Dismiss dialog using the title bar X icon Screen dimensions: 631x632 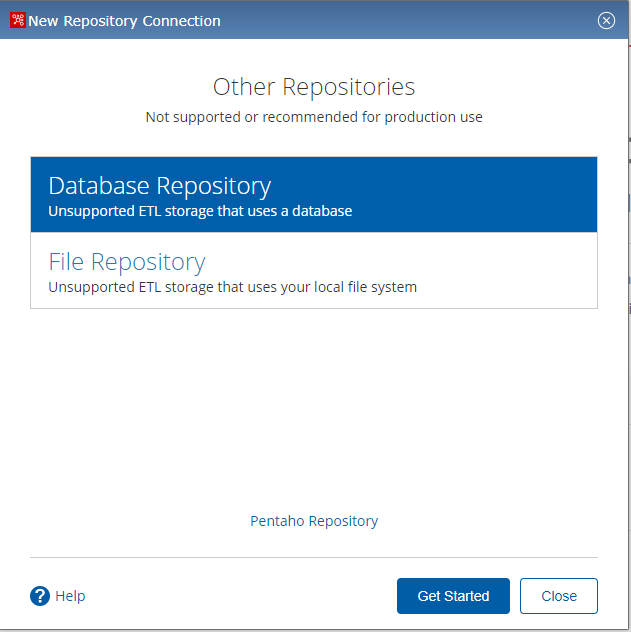tap(606, 20)
